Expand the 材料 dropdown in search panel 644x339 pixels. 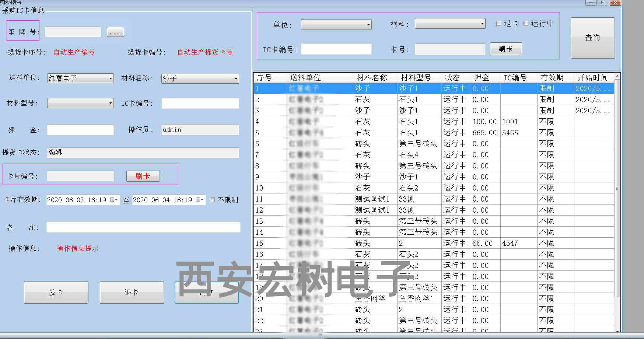click(x=450, y=24)
